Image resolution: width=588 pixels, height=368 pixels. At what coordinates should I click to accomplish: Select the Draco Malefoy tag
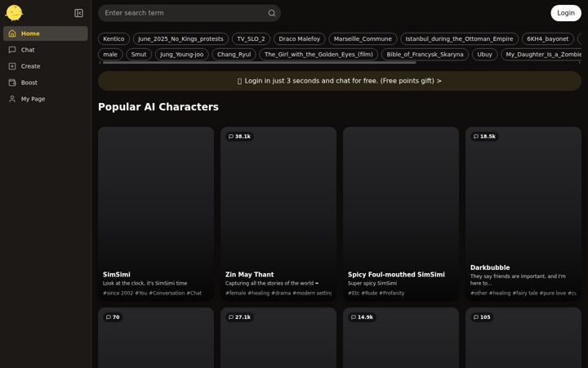[x=299, y=39]
